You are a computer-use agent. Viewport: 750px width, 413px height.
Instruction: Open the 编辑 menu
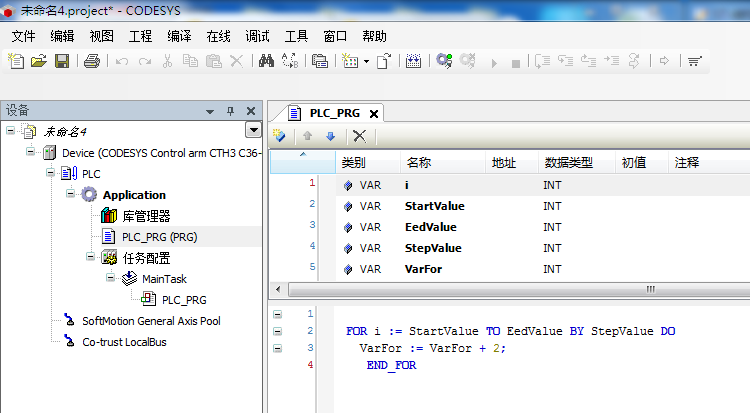tap(62, 36)
